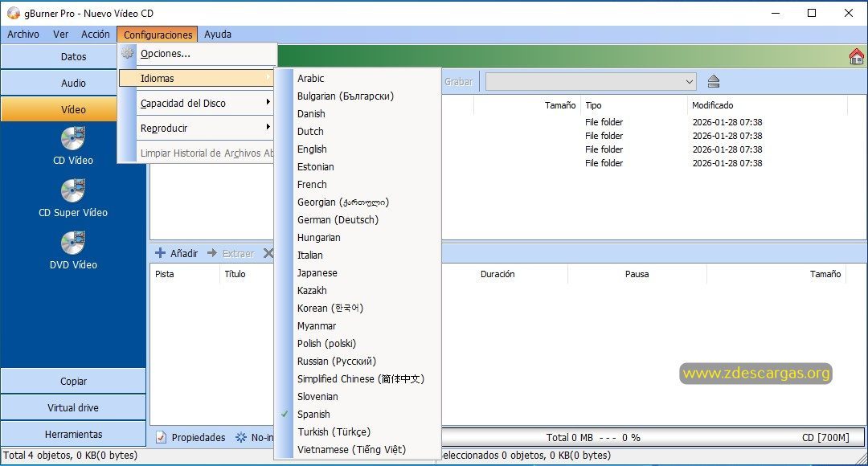Viewport: 868px width, 466px height.
Task: Click the disc capacity progress bar
Action: click(652, 437)
